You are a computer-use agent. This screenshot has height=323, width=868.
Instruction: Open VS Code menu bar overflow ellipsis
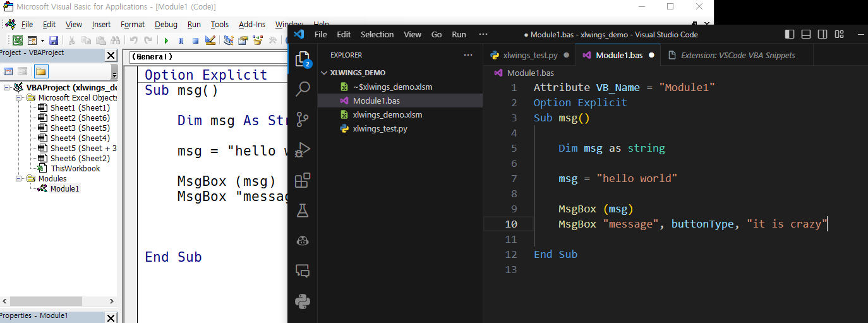tap(483, 34)
